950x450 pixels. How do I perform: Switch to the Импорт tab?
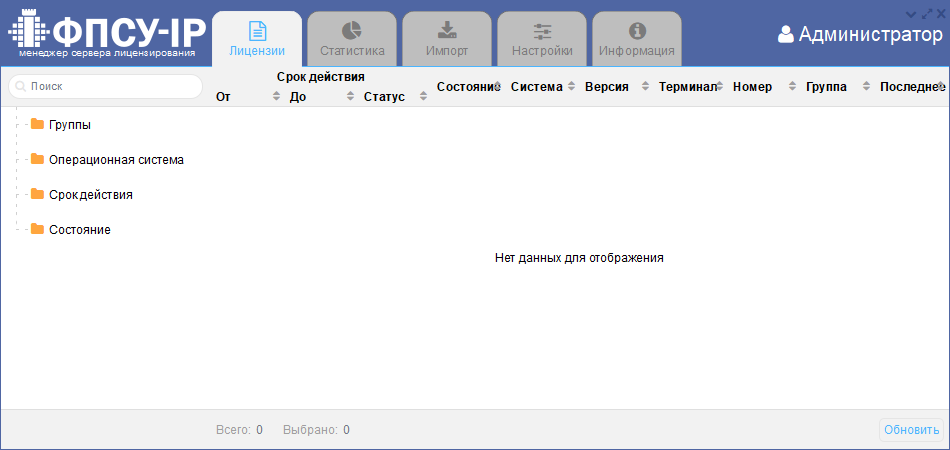click(447, 40)
